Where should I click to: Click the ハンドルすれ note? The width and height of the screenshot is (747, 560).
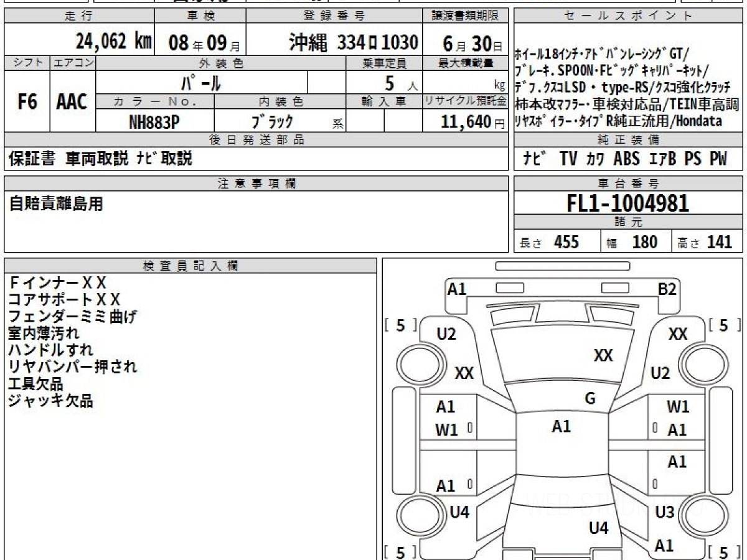click(50, 350)
